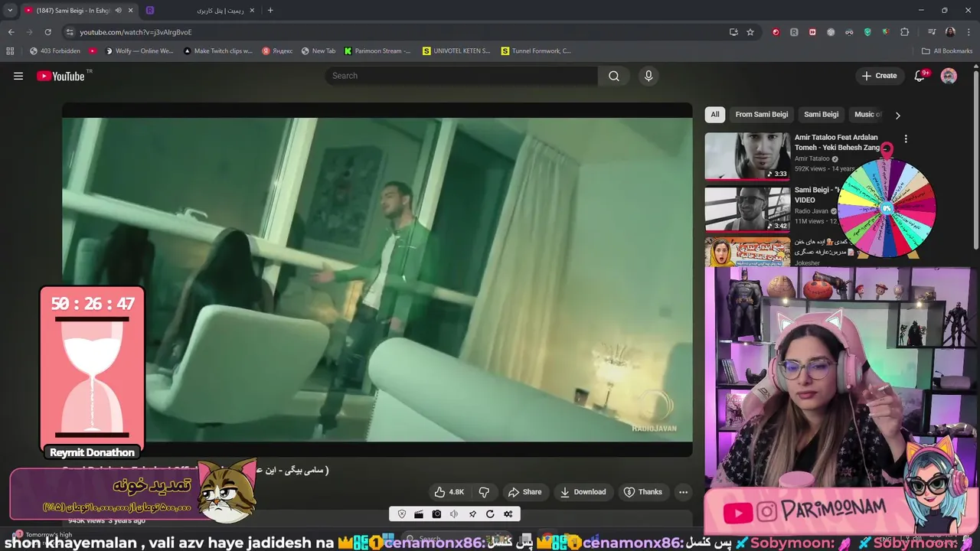
Task: Open the Make Twitch clips bookmark
Action: [x=218, y=51]
